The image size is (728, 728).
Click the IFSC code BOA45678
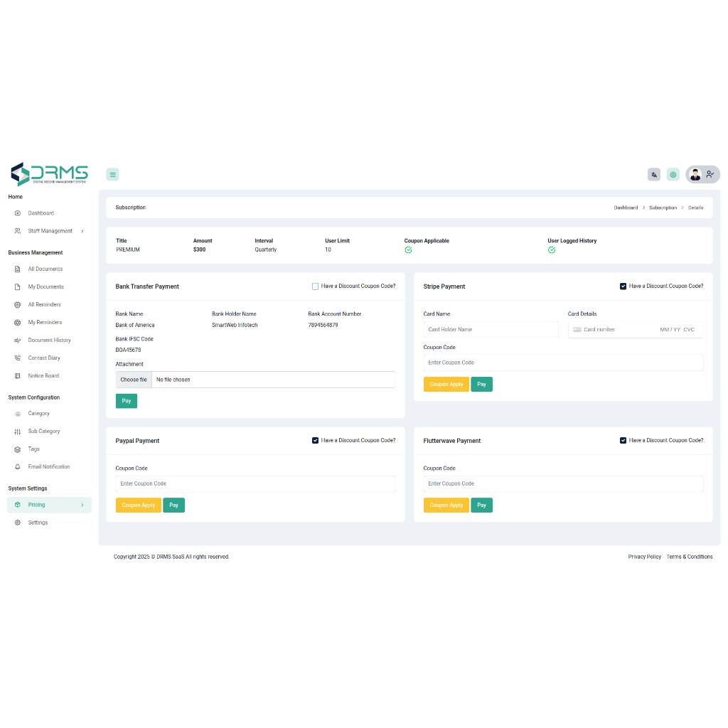[x=128, y=350]
